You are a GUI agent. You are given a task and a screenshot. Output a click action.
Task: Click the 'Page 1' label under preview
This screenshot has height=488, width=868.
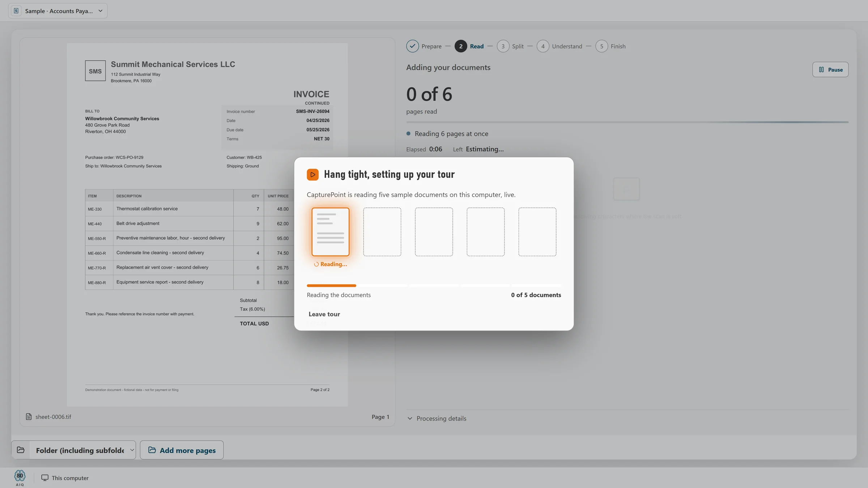pos(380,417)
